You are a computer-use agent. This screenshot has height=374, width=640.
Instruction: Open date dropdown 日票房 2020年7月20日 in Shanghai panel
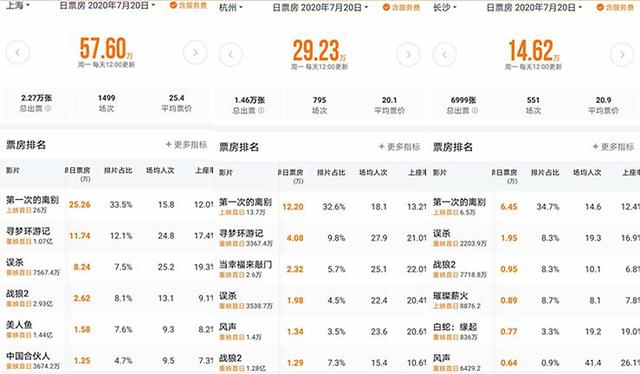(107, 5)
